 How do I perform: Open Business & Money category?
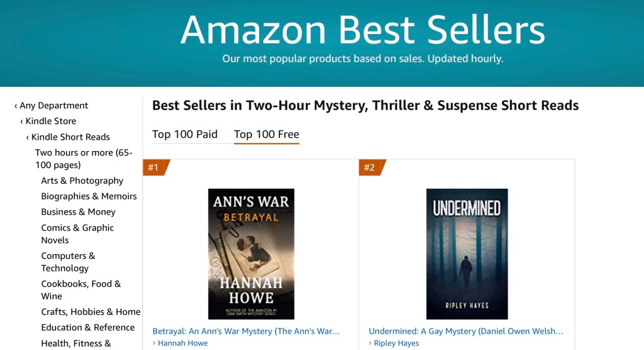pyautogui.click(x=78, y=212)
